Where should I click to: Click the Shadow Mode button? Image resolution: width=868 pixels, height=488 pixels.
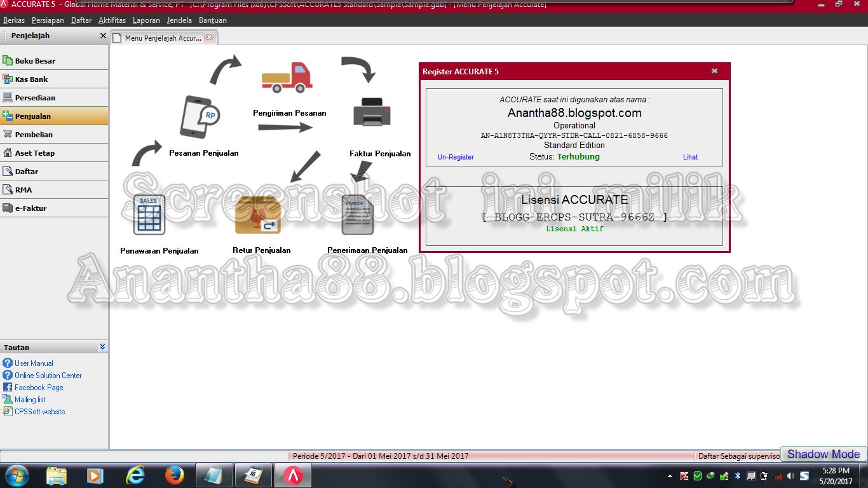tap(824, 454)
